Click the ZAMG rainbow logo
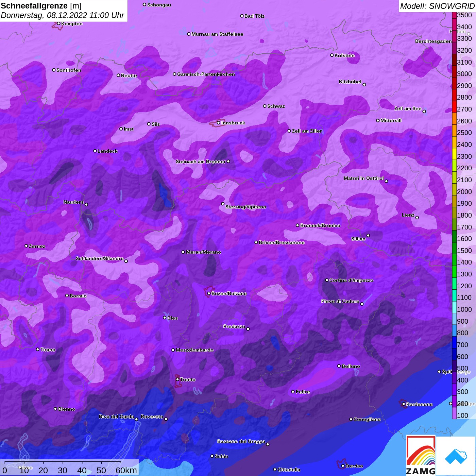 click(x=421, y=456)
